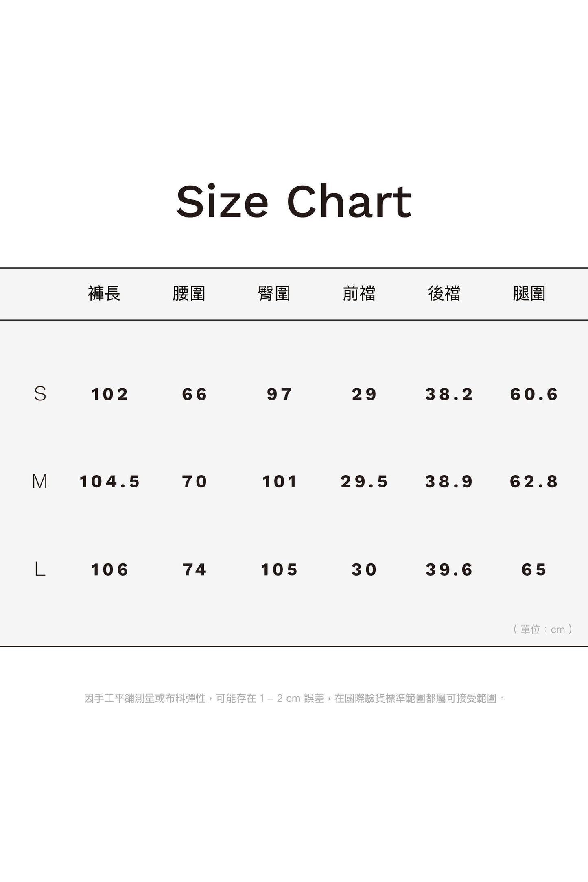
Task: Click the 102 pants length value
Action: click(x=109, y=394)
